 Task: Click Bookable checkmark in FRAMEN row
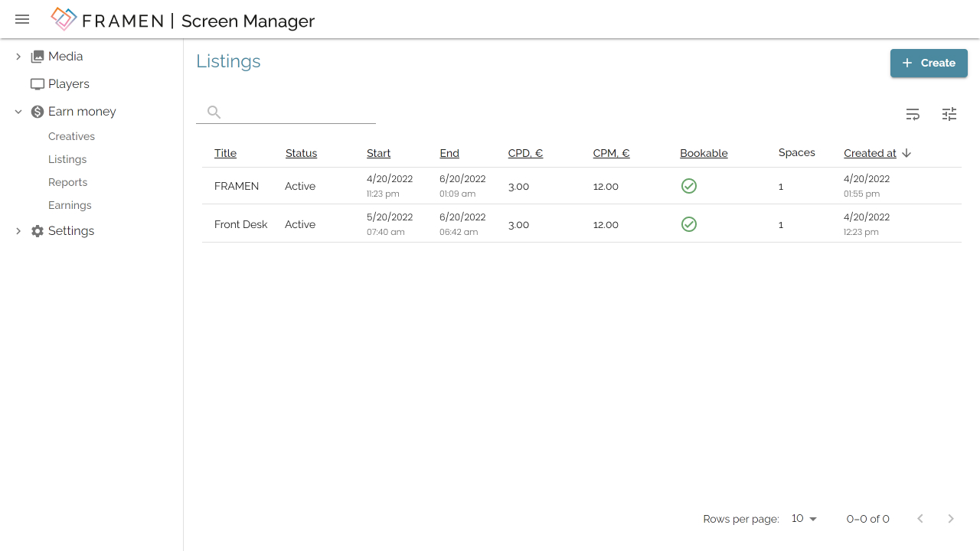click(x=689, y=186)
